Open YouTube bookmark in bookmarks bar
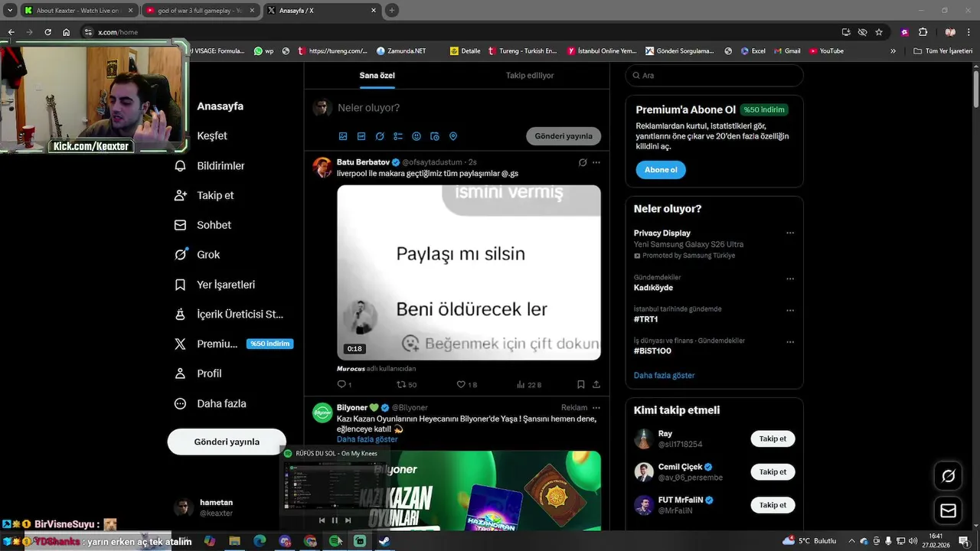This screenshot has width=980, height=551. coord(825,51)
